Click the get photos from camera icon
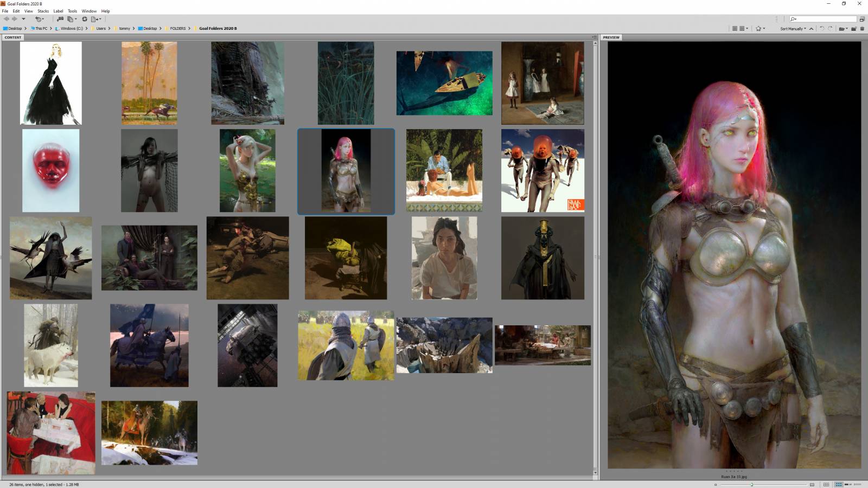868x488 pixels. pyautogui.click(x=60, y=19)
